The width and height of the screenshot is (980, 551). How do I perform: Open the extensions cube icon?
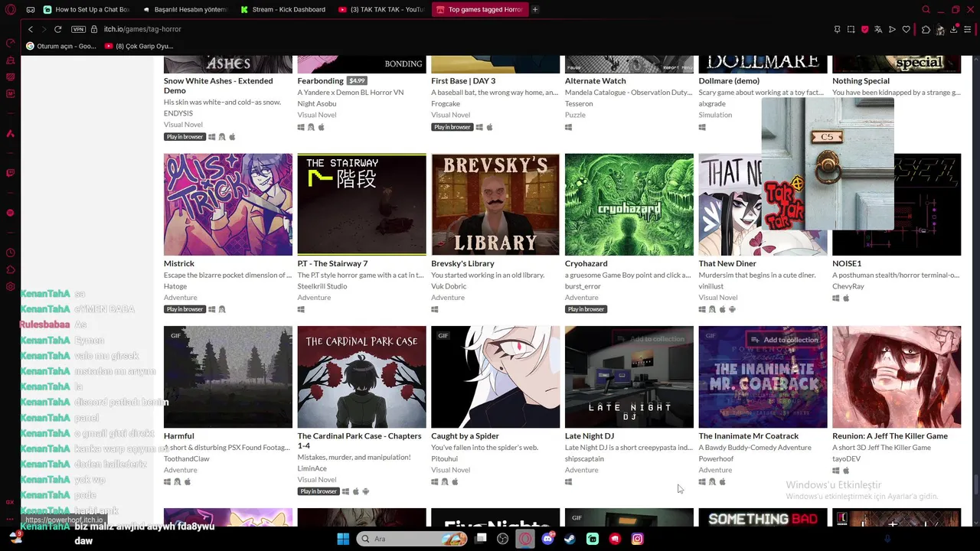pos(926,29)
